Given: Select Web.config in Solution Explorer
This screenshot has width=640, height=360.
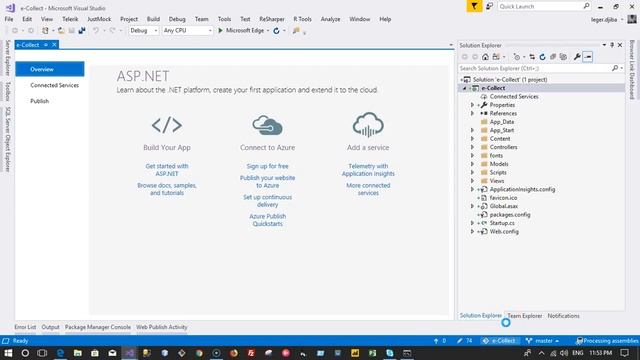Looking at the screenshot, I should point(504,231).
